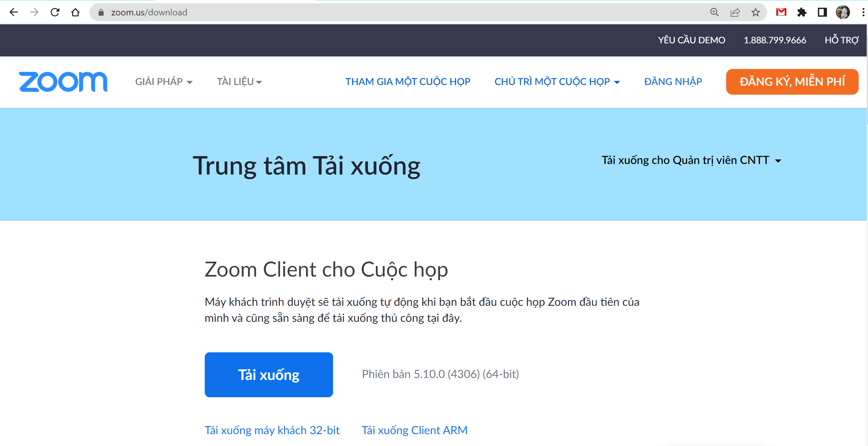Select ĐĂNG NHẬP in navigation
The width and height of the screenshot is (868, 446).
[x=673, y=81]
